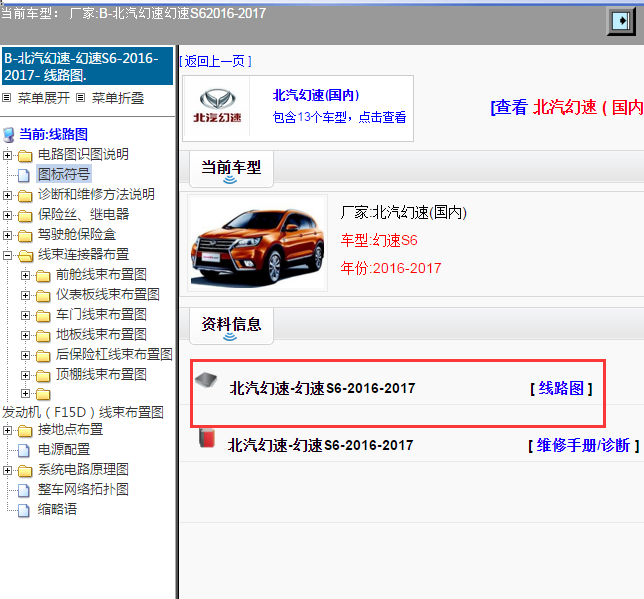Click the folder icon of 仪表板线束布置图

click(43, 295)
